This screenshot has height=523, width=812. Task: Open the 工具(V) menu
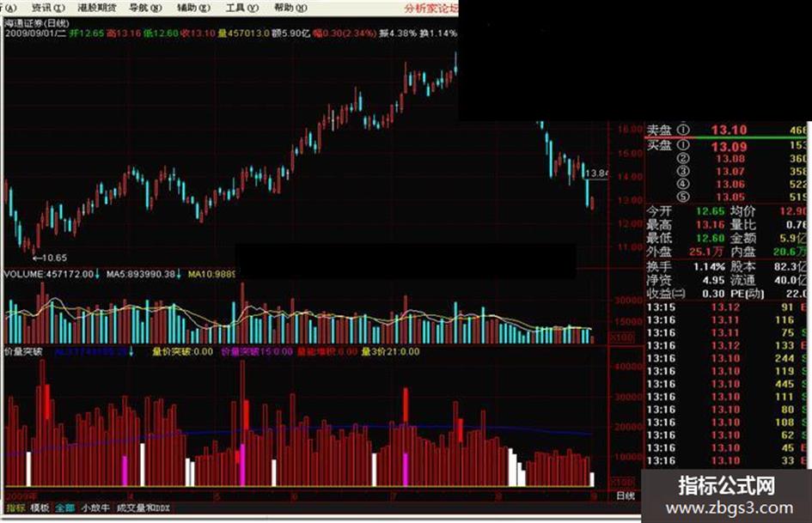tap(241, 8)
